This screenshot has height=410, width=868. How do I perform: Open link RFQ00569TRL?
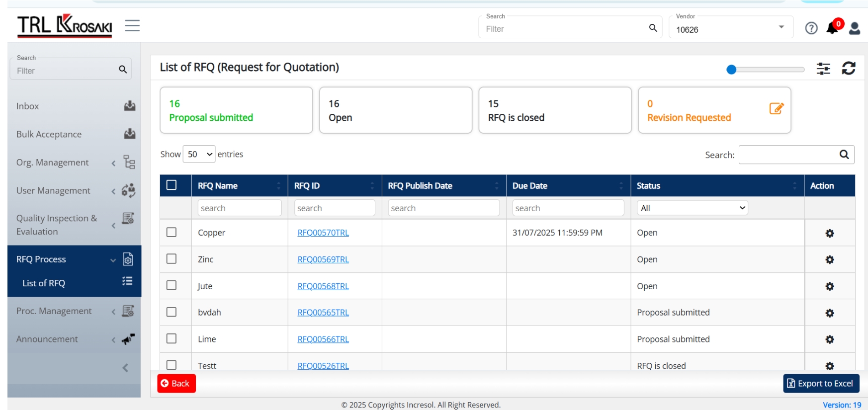pyautogui.click(x=323, y=259)
